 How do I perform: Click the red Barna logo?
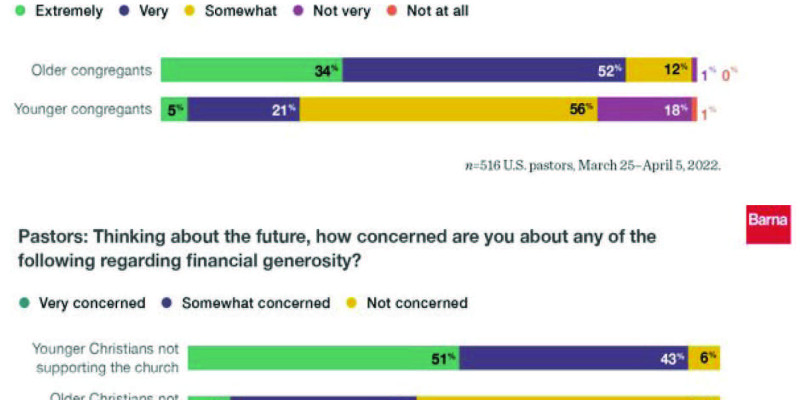(x=768, y=224)
